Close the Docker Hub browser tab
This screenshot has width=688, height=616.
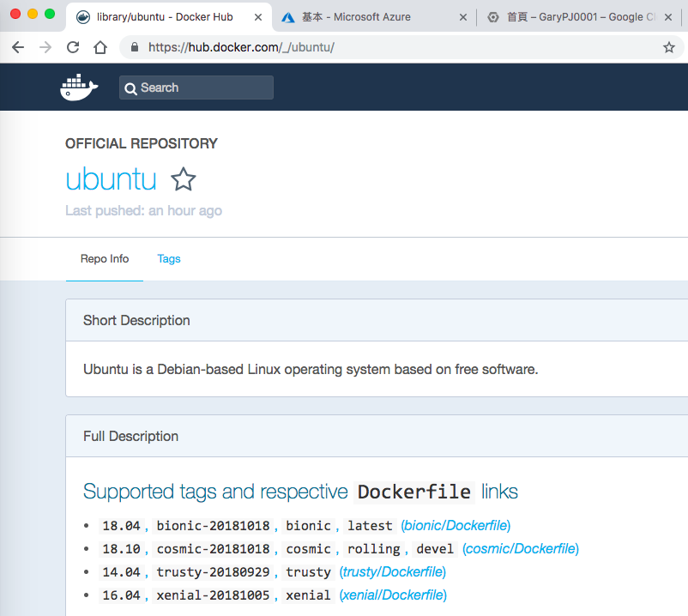point(258,17)
